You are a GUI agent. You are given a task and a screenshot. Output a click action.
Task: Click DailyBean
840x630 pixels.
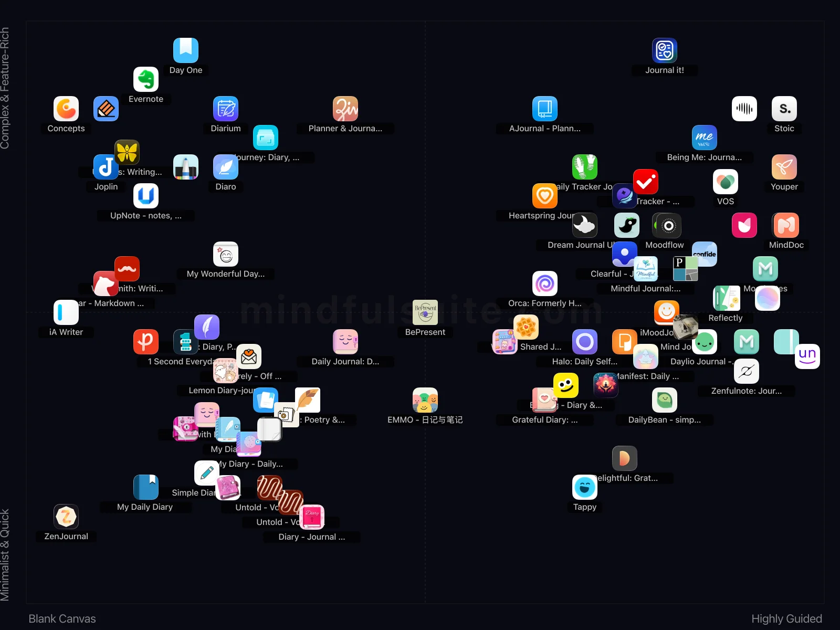point(664,400)
